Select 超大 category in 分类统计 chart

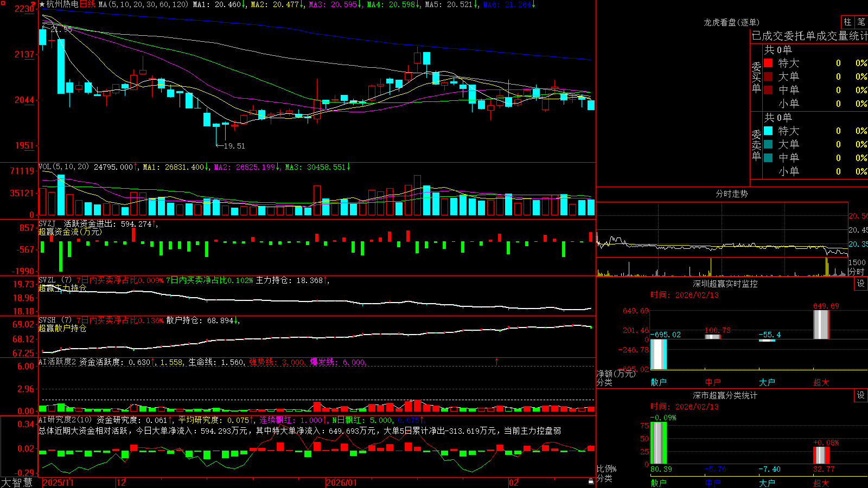tap(821, 483)
